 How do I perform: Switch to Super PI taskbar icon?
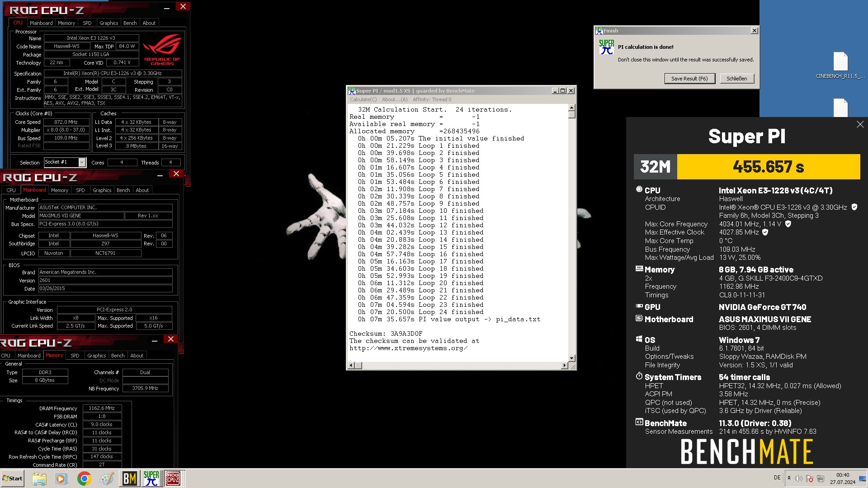151,479
